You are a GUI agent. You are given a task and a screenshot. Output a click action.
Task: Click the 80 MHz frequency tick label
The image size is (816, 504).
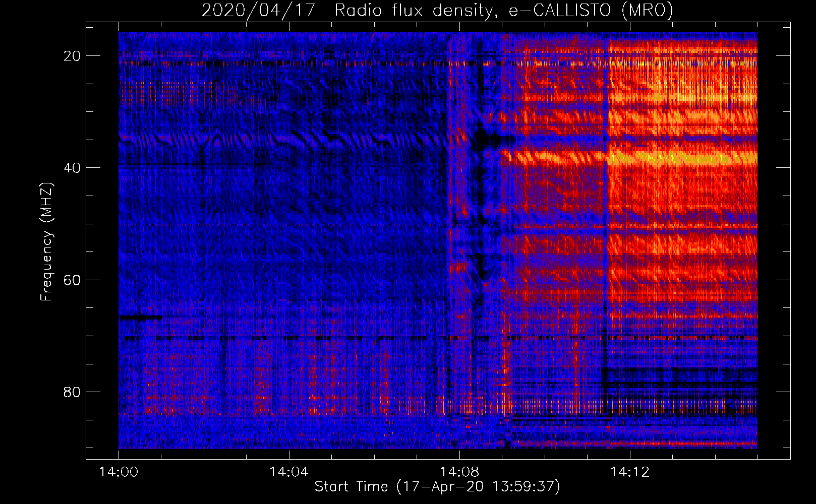tap(73, 392)
